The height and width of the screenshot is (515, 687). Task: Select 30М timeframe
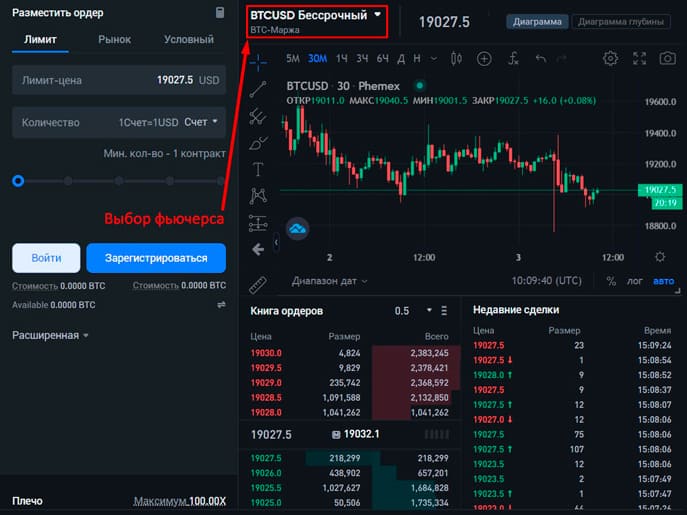tap(318, 58)
